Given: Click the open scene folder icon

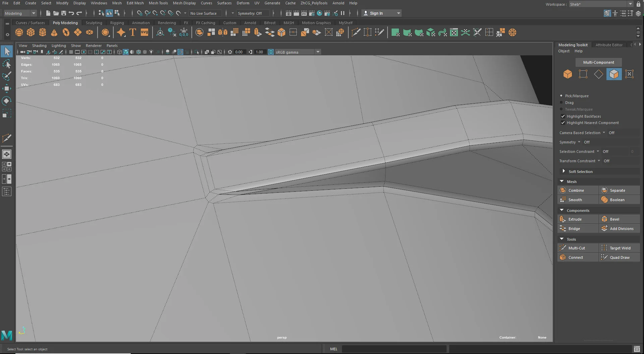Looking at the screenshot, I should click(56, 13).
